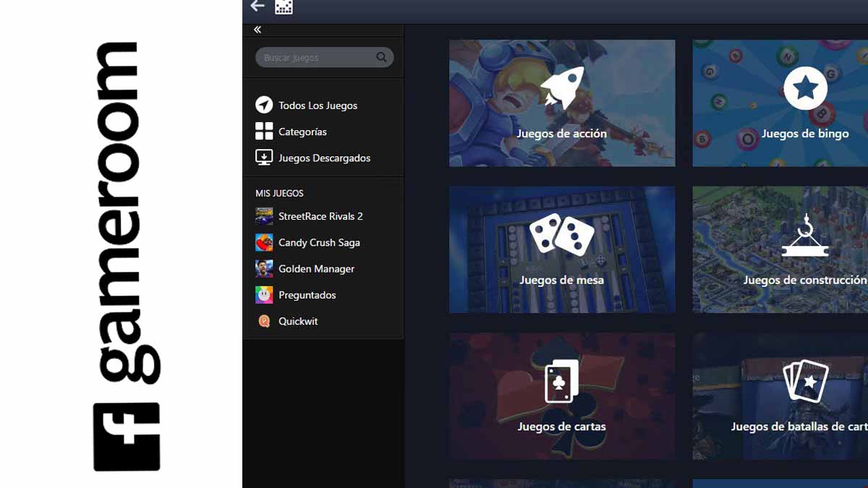Screen dimensions: 868x488
Task: Click the Golden Manager game icon
Action: 264,268
